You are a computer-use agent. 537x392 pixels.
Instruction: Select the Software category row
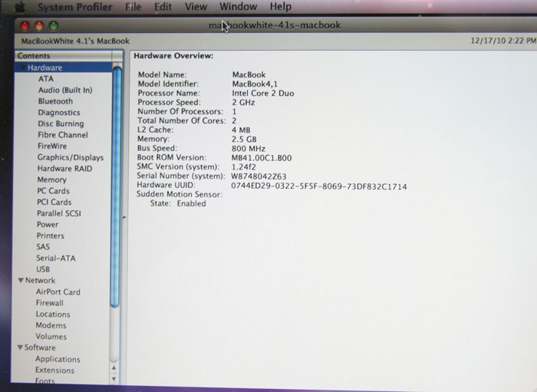point(40,348)
